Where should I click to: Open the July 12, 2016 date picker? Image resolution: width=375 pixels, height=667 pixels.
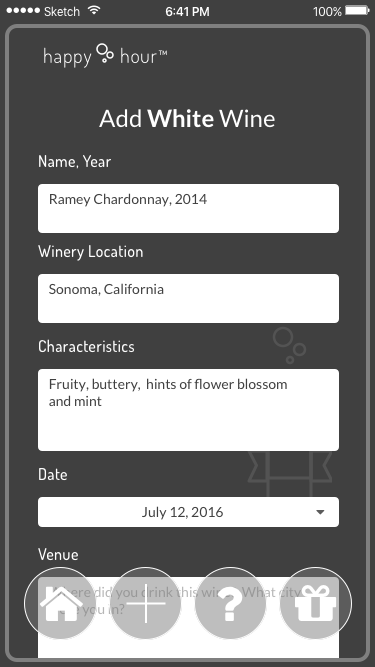click(188, 512)
